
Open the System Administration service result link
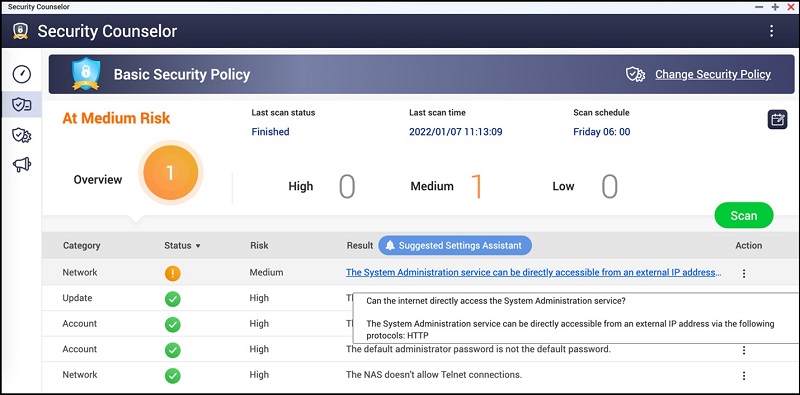click(x=534, y=273)
